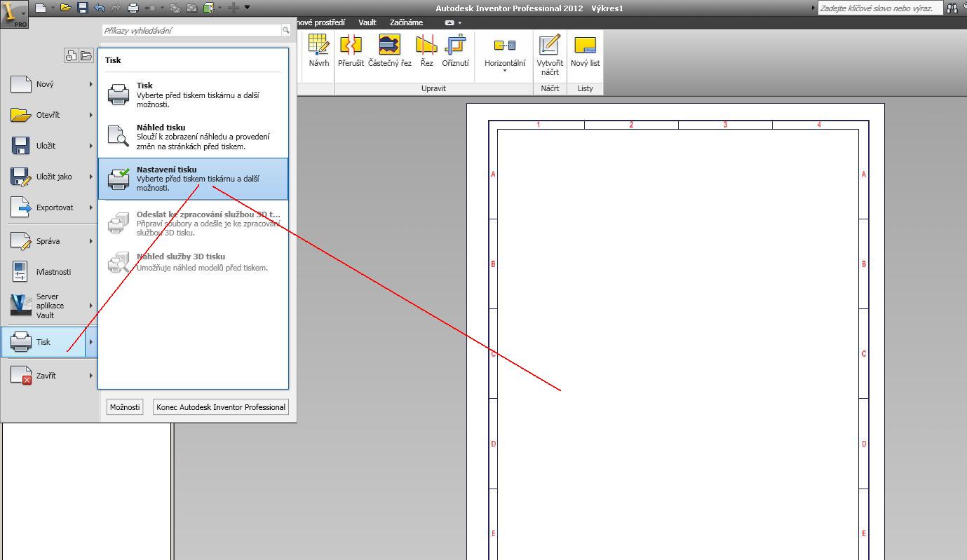Viewport: 967px width, 560px height.
Task: Click the help search keyword field
Action: [879, 8]
